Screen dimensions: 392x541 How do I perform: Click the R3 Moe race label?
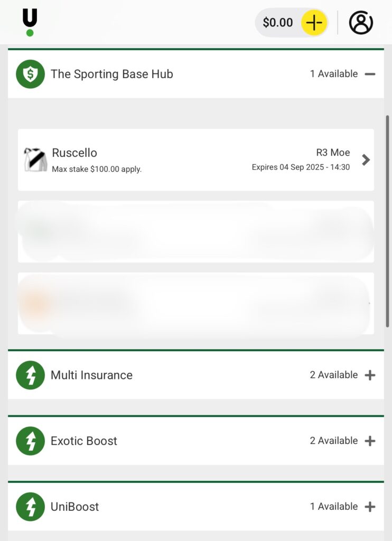(333, 153)
